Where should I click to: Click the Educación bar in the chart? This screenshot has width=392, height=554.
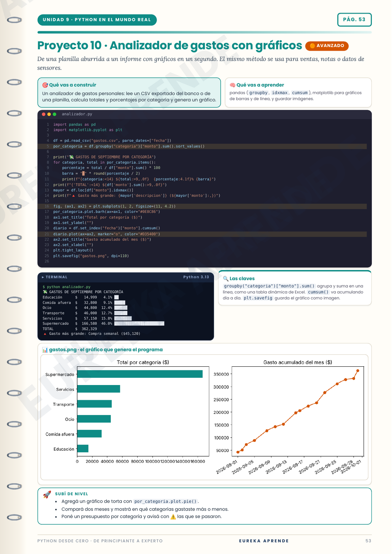point(83,449)
